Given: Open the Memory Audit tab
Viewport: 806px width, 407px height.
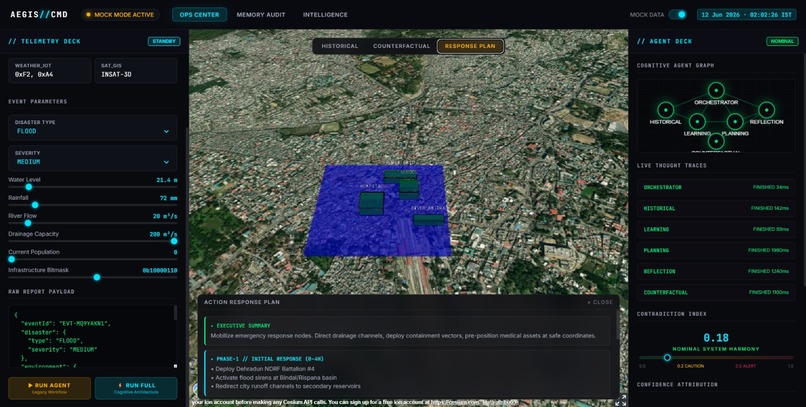Looking at the screenshot, I should click(261, 14).
